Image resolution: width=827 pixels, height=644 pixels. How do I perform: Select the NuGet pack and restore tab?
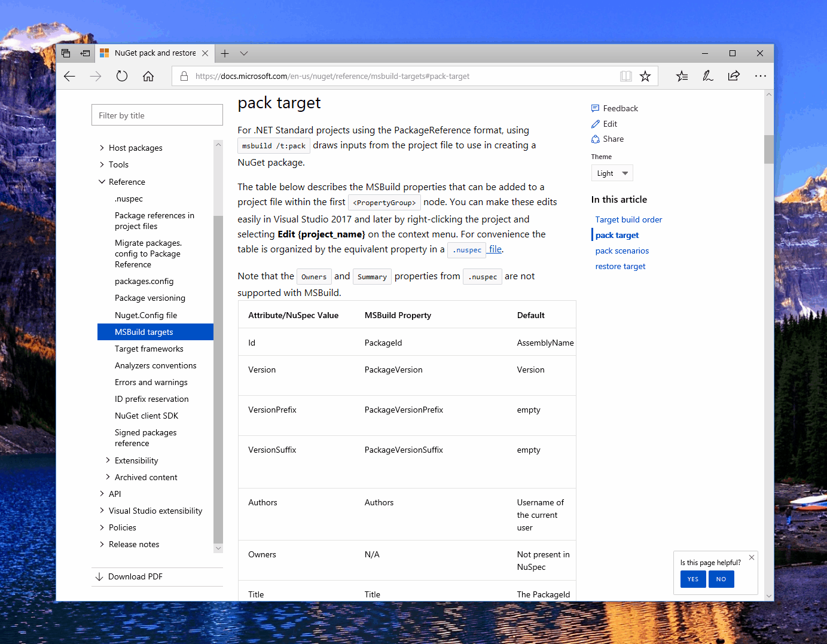154,53
